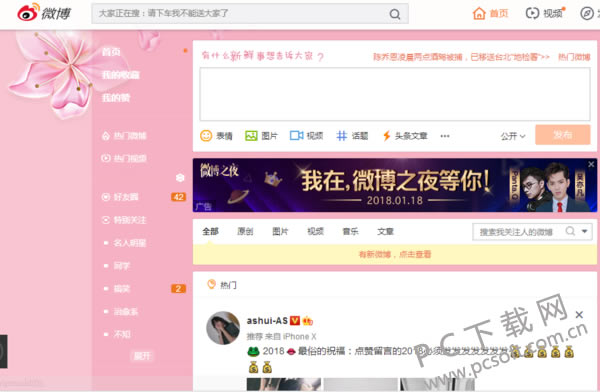
Task: Switch to the 图片 feed tab
Action: [x=280, y=231]
